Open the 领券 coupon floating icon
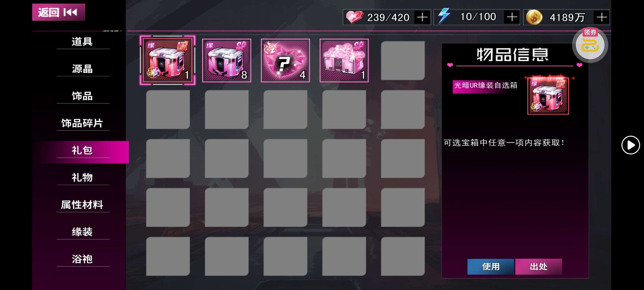This screenshot has width=644, height=290. (x=590, y=45)
